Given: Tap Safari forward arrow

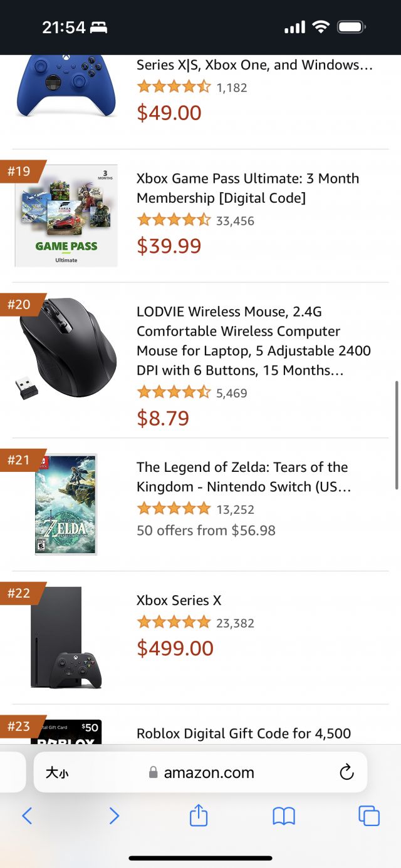Looking at the screenshot, I should pyautogui.click(x=113, y=815).
